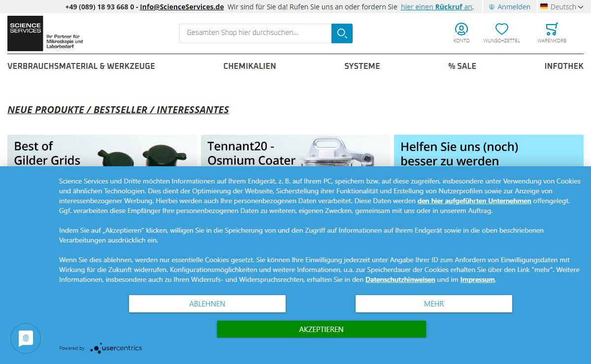591x364 pixels.
Task: Click the Science Services logo
Action: pyautogui.click(x=45, y=33)
